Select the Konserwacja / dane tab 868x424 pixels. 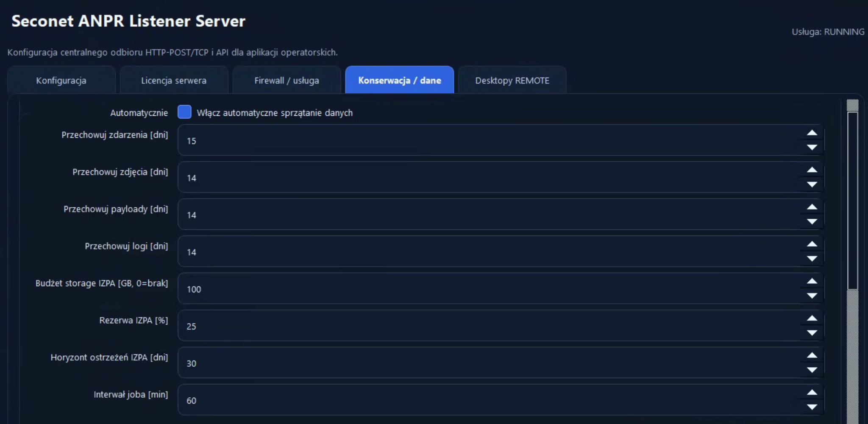click(x=400, y=80)
